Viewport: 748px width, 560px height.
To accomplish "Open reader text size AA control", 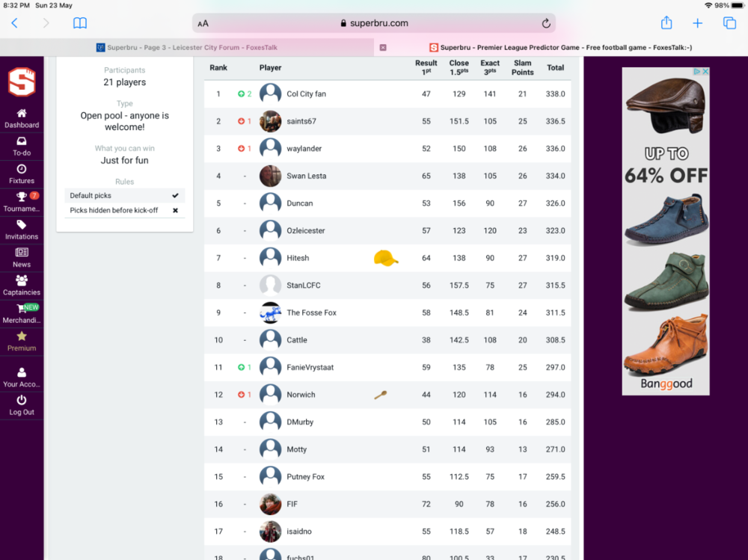I will 203,23.
